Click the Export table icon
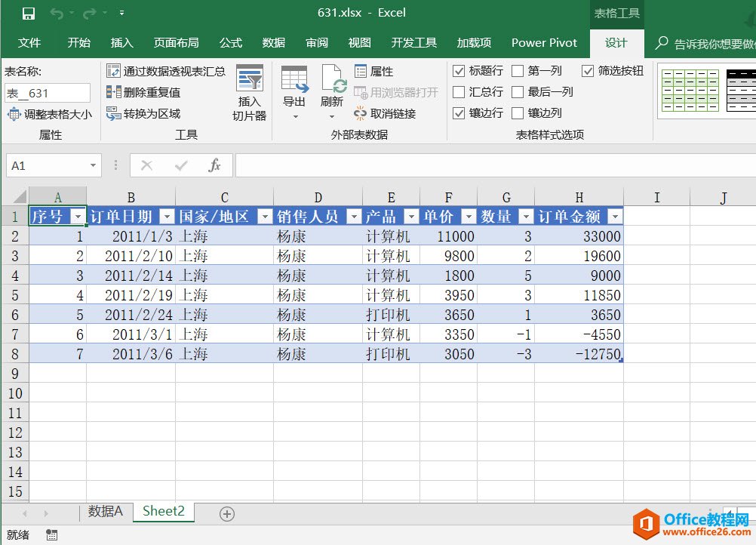 (294, 79)
